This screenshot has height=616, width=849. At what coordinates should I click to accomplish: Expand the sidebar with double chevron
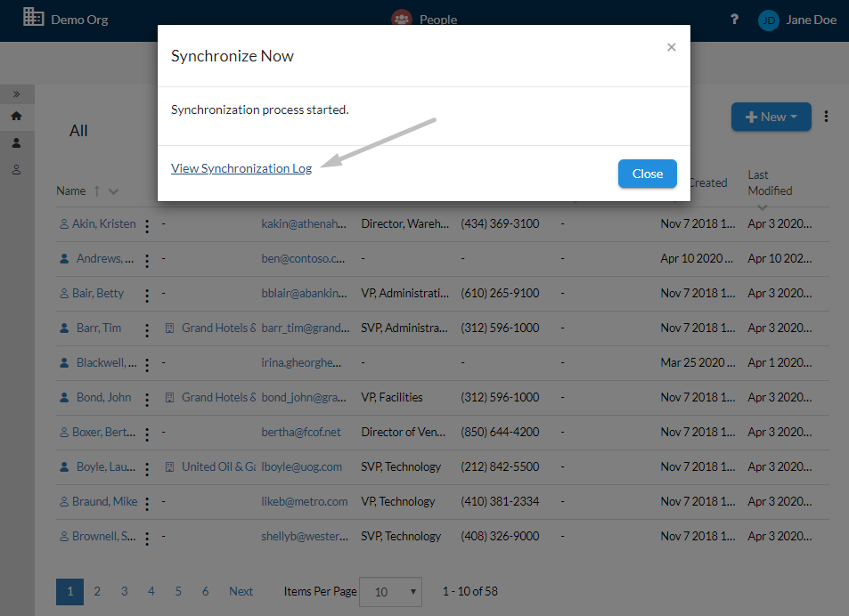coord(17,94)
